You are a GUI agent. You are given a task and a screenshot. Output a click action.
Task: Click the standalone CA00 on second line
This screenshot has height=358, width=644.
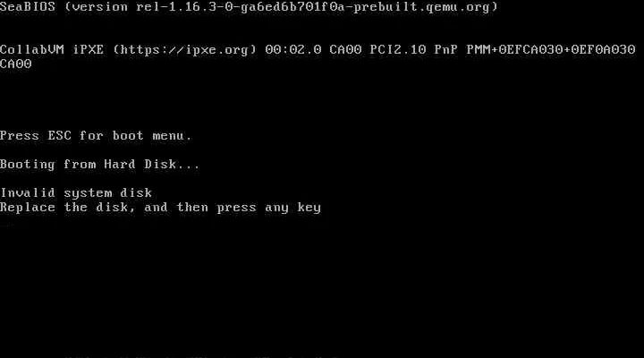click(x=15, y=64)
